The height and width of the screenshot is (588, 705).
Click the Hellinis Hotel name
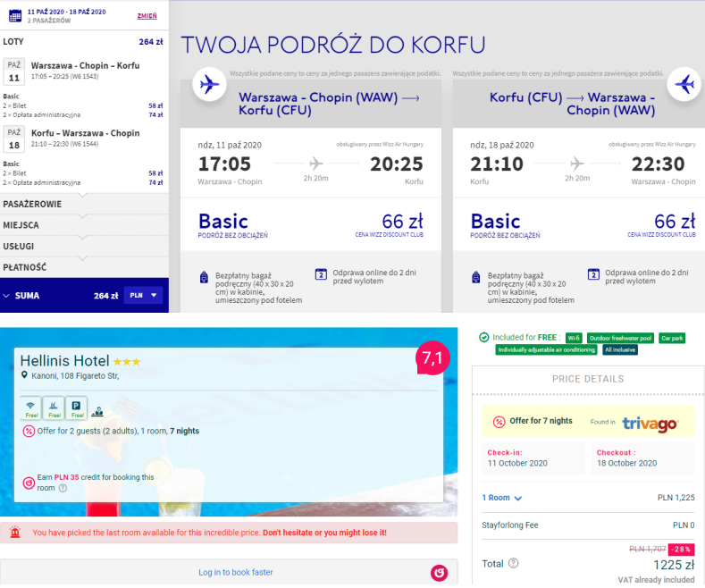[64, 360]
